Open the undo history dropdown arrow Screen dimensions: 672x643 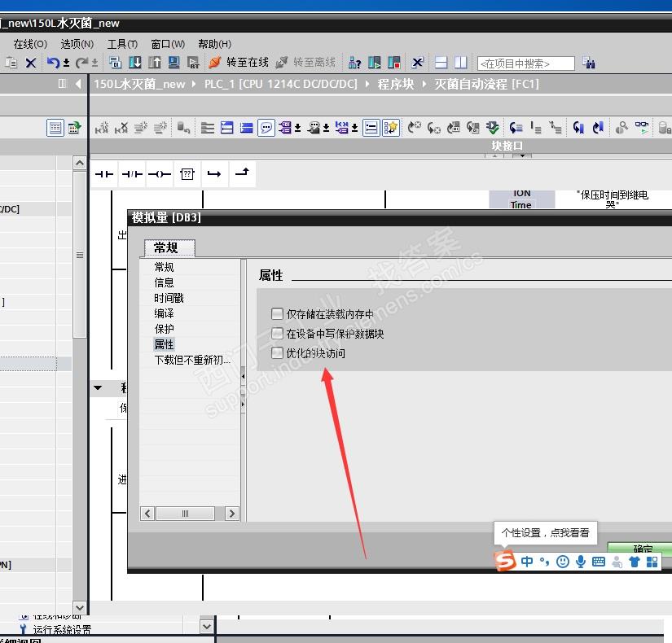pos(67,63)
